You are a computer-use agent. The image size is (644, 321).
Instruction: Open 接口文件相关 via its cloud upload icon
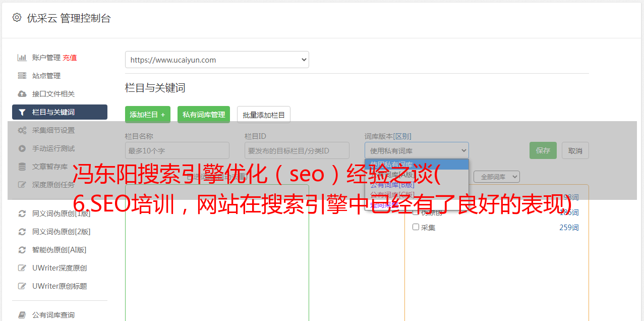(22, 94)
